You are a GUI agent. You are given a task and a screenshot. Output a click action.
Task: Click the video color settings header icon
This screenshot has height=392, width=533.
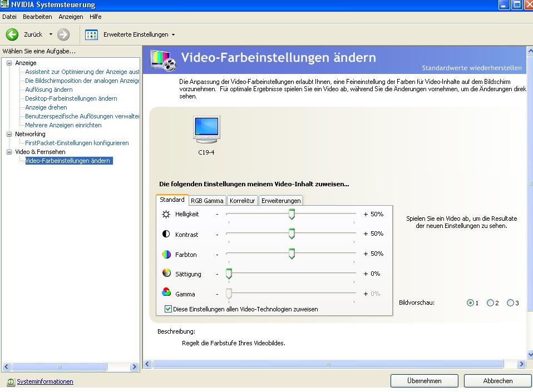click(164, 61)
